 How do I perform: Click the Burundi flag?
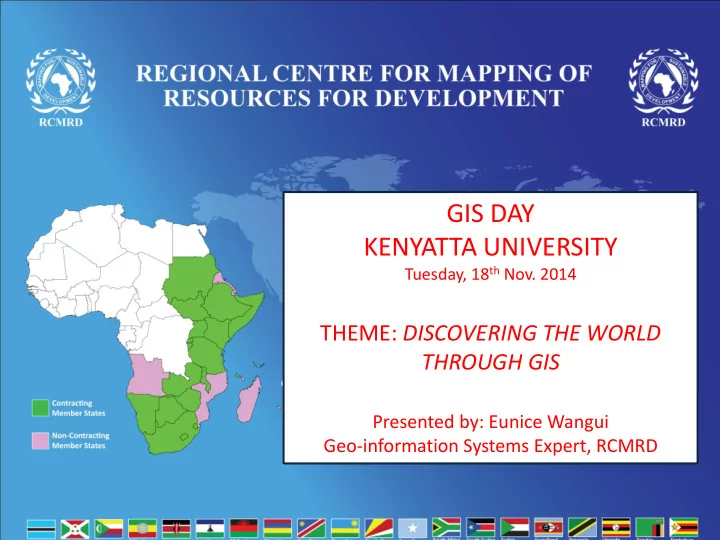coord(75,529)
